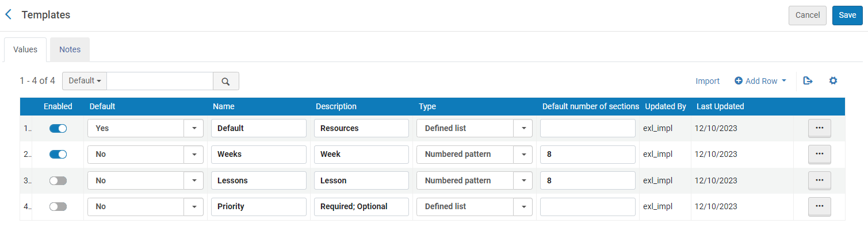Click the Save button

pos(847,16)
